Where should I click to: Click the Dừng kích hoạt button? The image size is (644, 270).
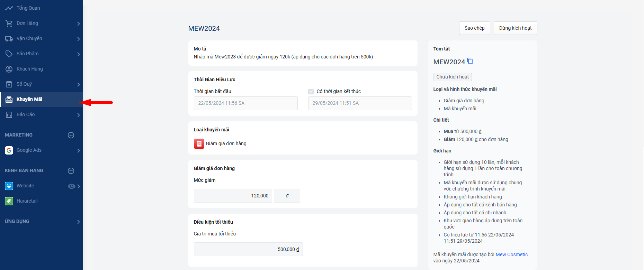(x=516, y=28)
